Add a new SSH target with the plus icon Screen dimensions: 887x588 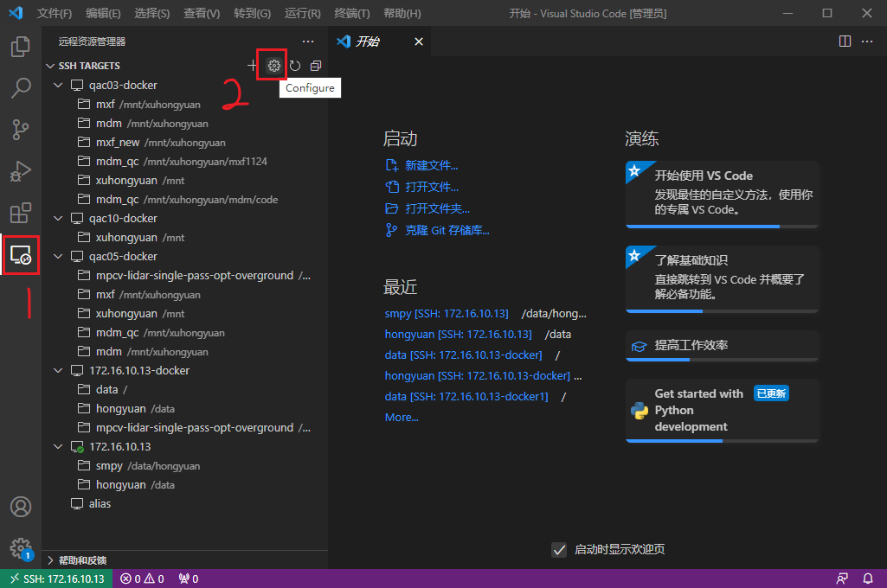click(252, 64)
